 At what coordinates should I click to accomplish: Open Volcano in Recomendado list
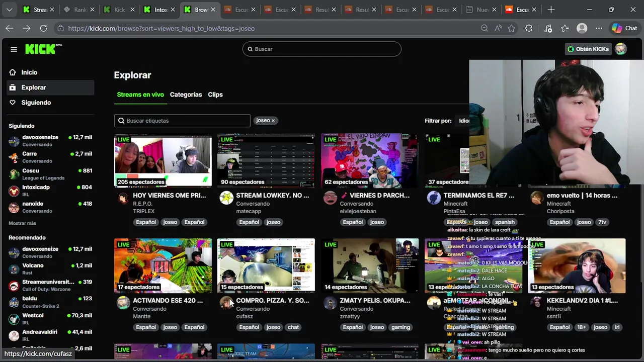coord(50,269)
